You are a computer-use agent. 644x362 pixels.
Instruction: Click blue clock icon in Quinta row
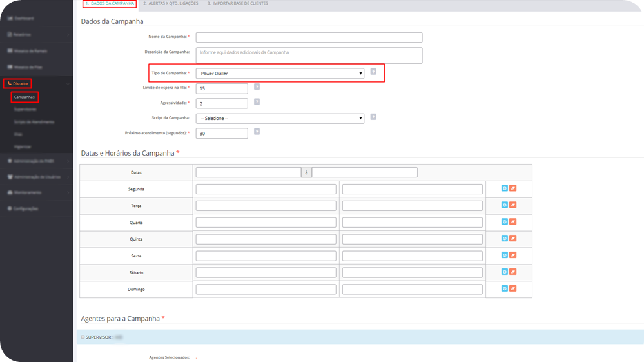(x=505, y=239)
